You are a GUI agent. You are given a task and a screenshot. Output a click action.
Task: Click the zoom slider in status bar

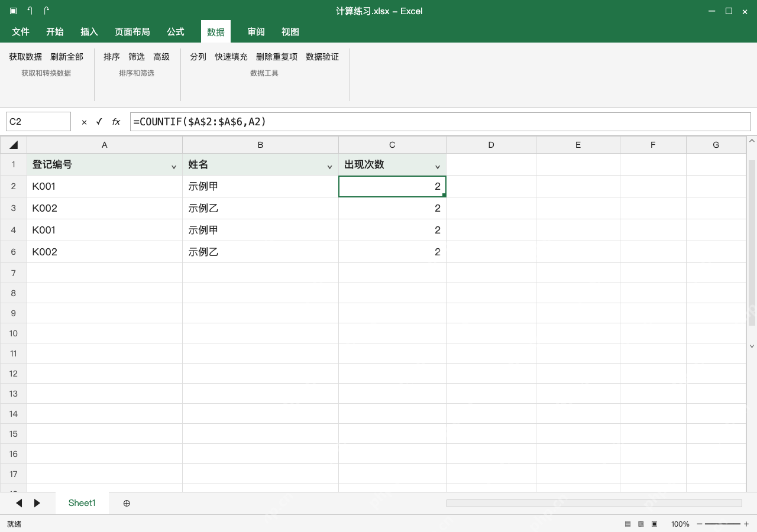point(723,524)
